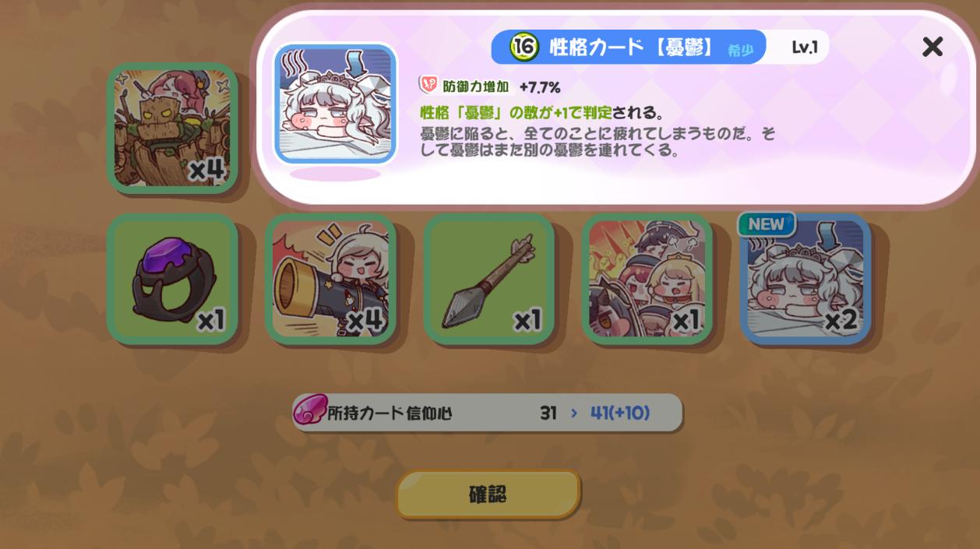Click the green number 16 badge
The width and height of the screenshot is (980, 549).
524,47
